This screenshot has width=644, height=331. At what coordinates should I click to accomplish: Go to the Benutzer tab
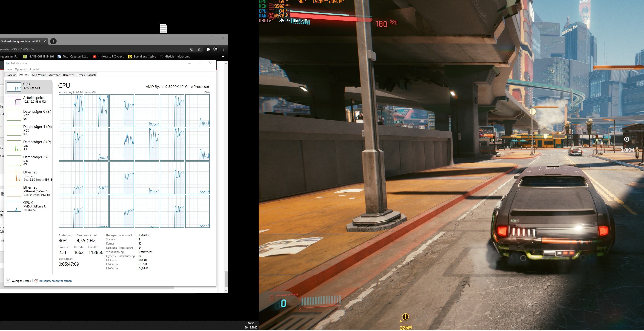pos(69,75)
